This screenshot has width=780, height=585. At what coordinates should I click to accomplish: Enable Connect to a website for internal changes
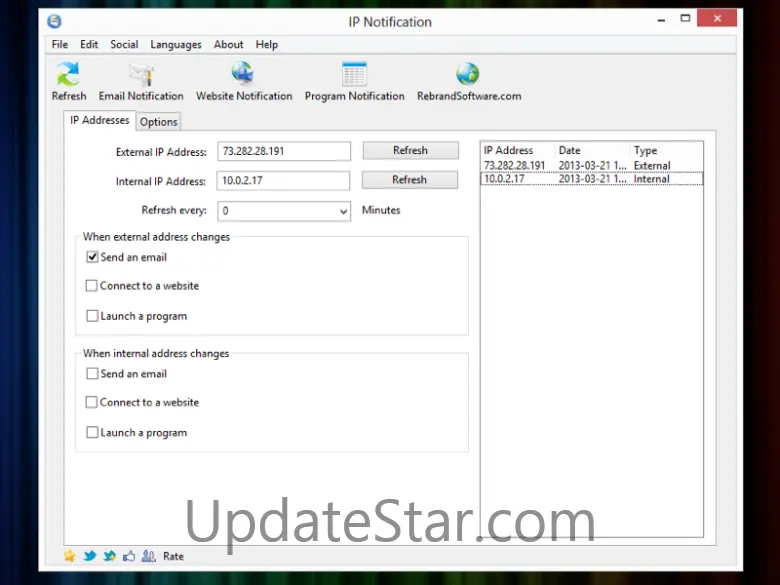click(92, 402)
